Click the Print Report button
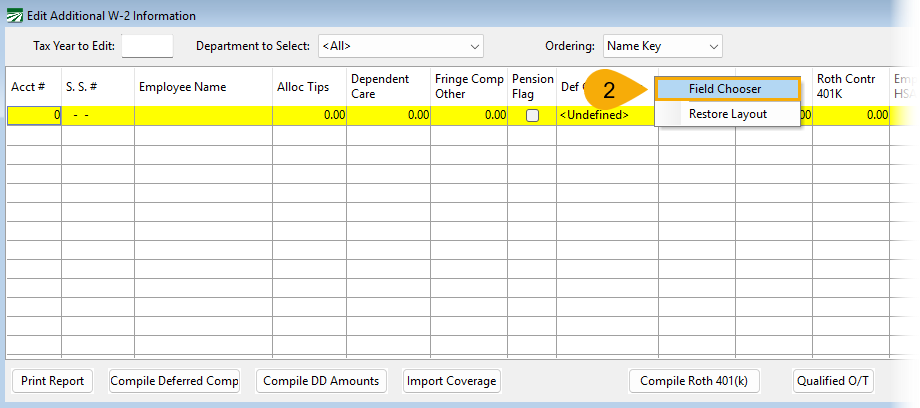 (x=52, y=381)
